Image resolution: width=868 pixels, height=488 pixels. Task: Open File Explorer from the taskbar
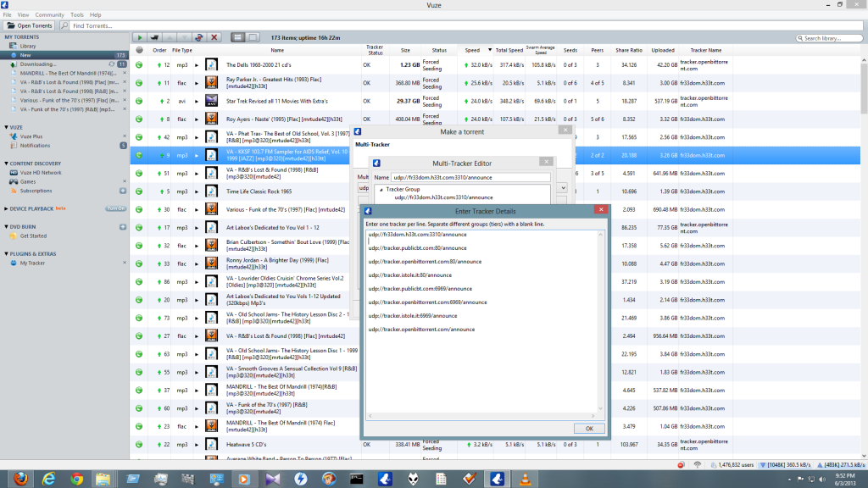point(103,479)
